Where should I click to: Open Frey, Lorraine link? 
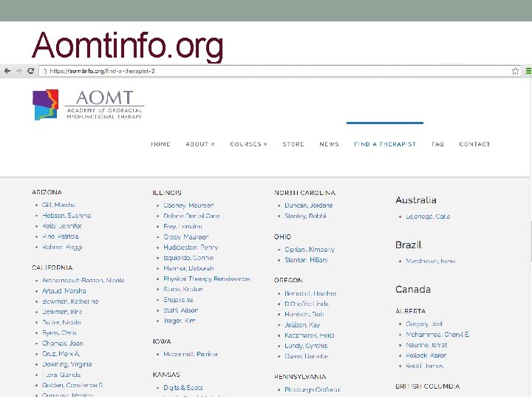[x=183, y=227]
